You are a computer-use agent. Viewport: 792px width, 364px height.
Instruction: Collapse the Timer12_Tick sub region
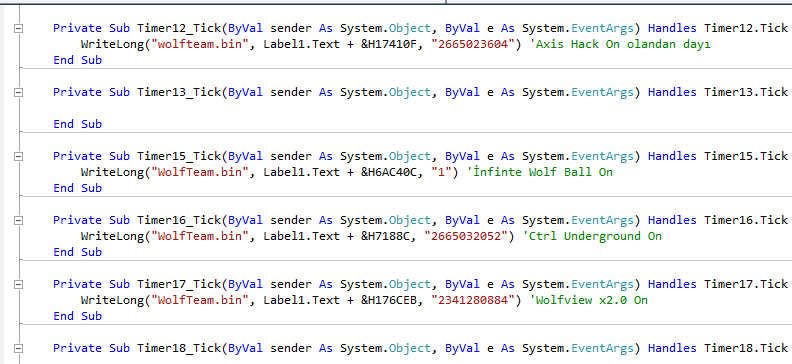pos(18,28)
